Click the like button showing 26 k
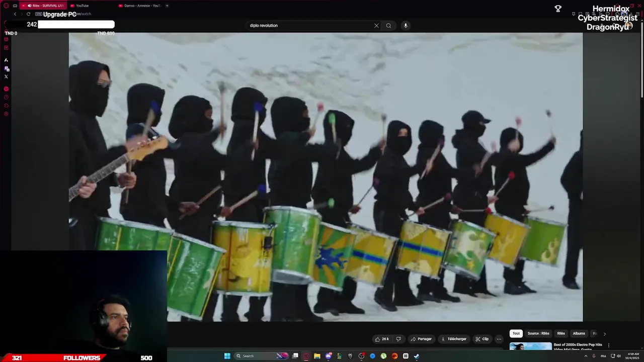The image size is (644, 362). (381, 339)
